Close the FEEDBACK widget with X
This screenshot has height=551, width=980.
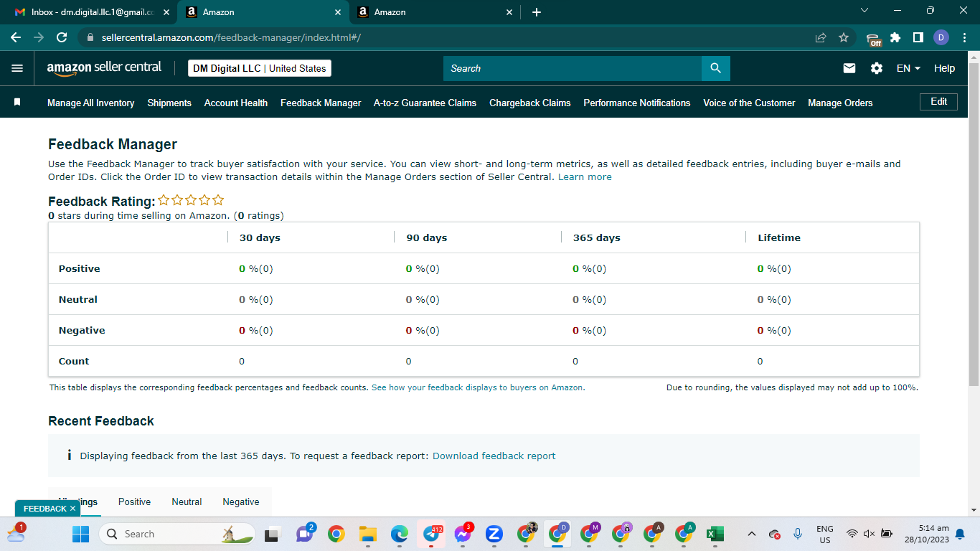72,509
